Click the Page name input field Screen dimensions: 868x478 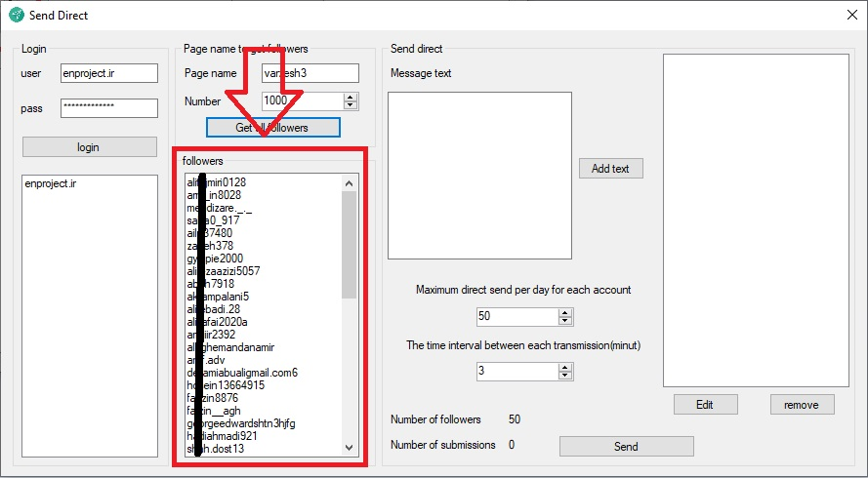tap(310, 73)
